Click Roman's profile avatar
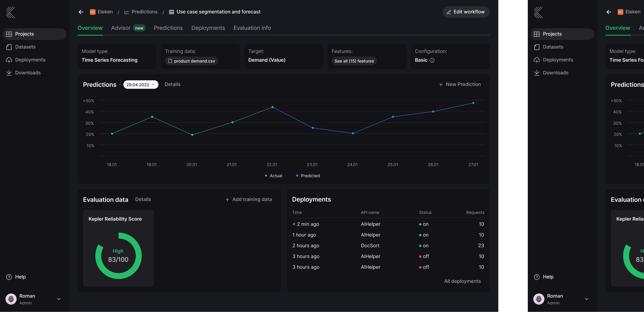Image resolution: width=644 pixels, height=312 pixels. pyautogui.click(x=11, y=299)
